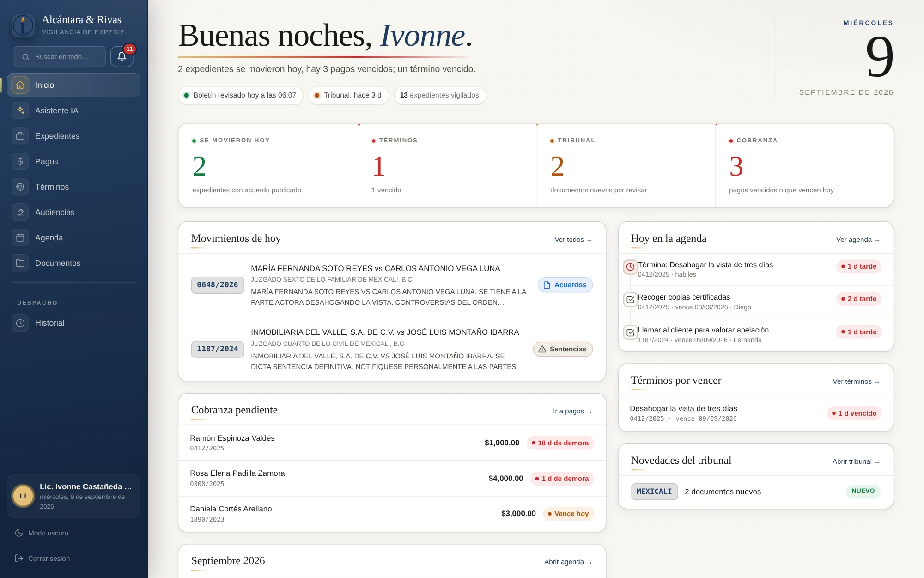Open Asistente IA sparkle icon
Image resolution: width=924 pixels, height=578 pixels.
(20, 111)
